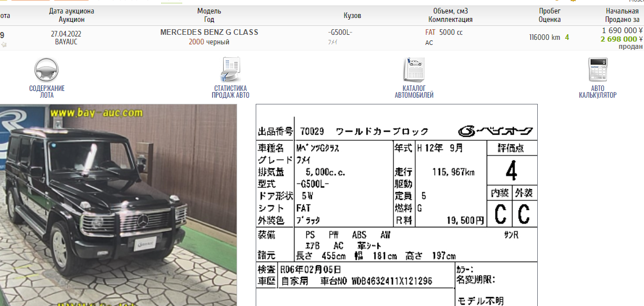Click the КАТАЛОГ АВТОМОБИЛЕЙ link

point(414,92)
